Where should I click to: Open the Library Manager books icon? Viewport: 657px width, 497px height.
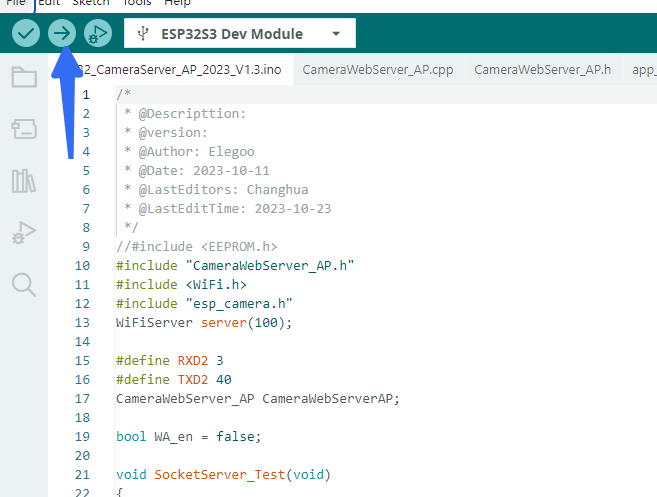point(24,181)
